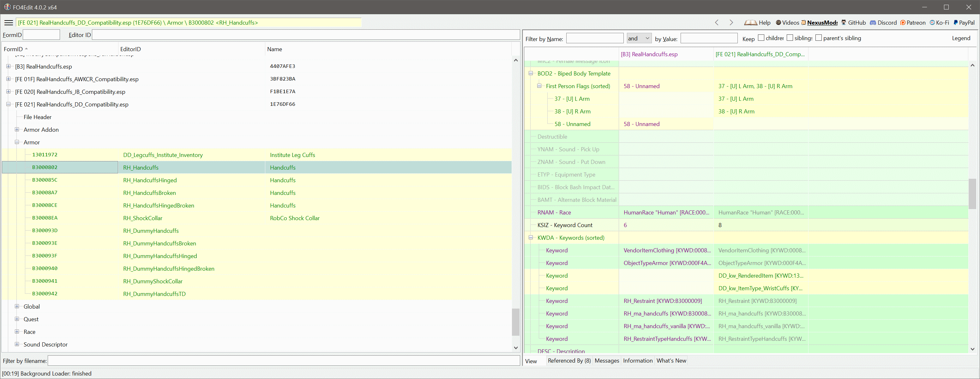Viewport: 980px width, 379px height.
Task: Open the GitHub icon link
Action: 844,22
